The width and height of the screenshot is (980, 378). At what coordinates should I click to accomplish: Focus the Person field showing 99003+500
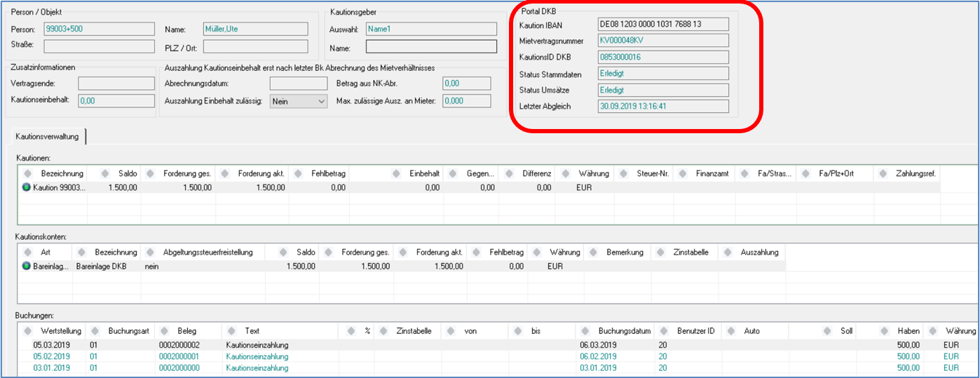tap(98, 29)
